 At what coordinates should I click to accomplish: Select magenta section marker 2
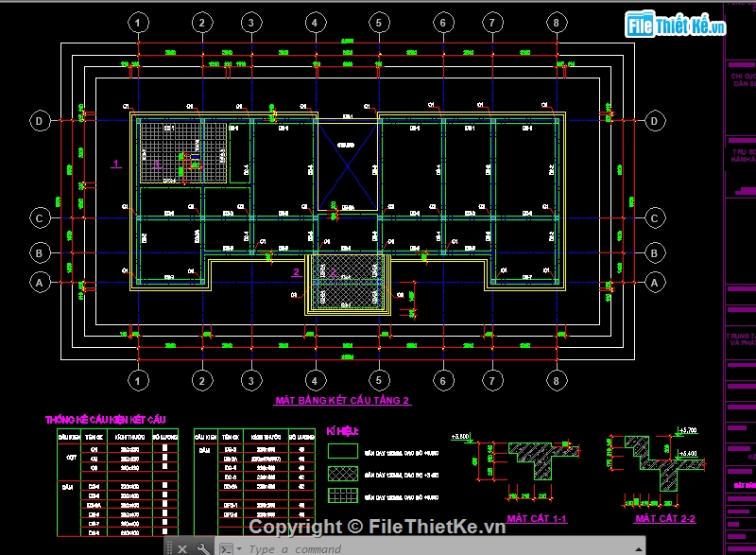(x=296, y=272)
